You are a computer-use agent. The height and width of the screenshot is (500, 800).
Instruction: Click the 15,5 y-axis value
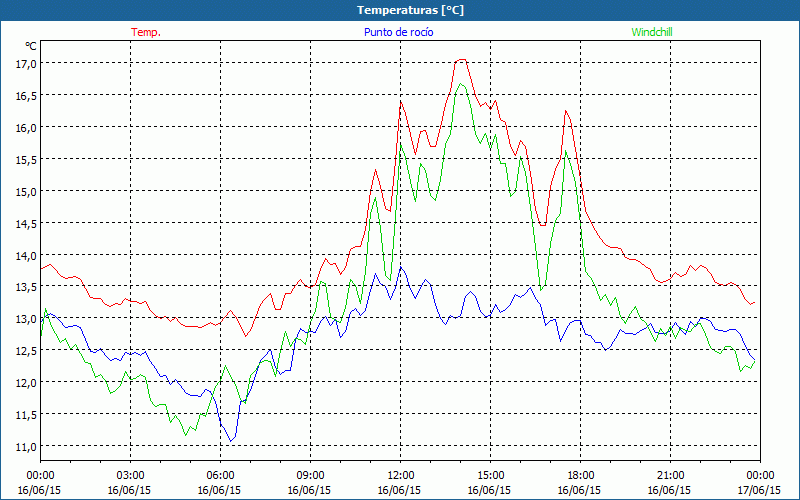(x=28, y=159)
